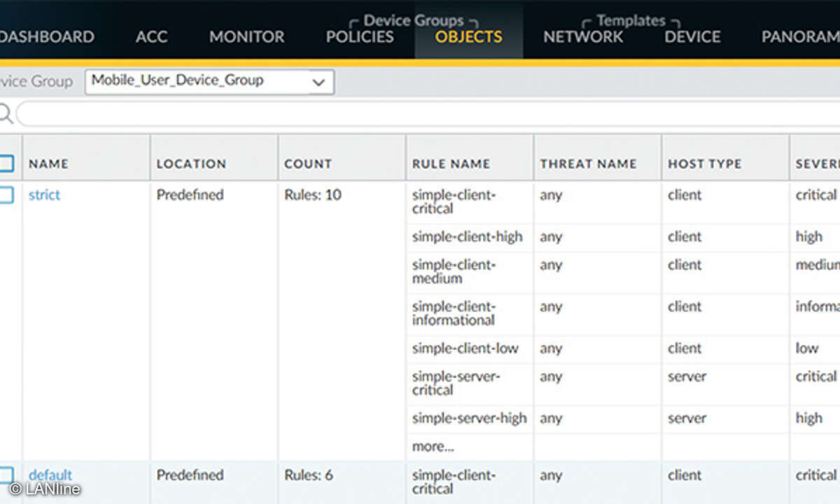Screen dimensions: 840x504
Task: Select rule simple-client-medium
Action: (x=454, y=272)
